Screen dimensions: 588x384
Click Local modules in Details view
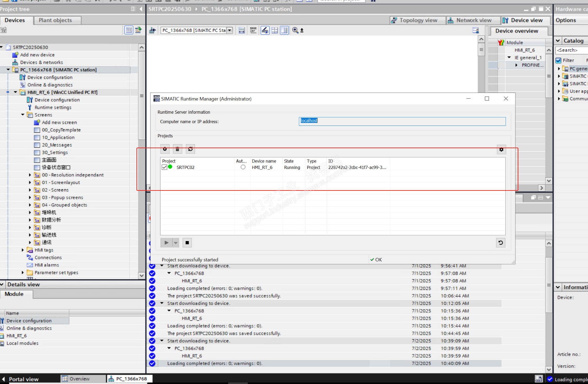pos(22,343)
